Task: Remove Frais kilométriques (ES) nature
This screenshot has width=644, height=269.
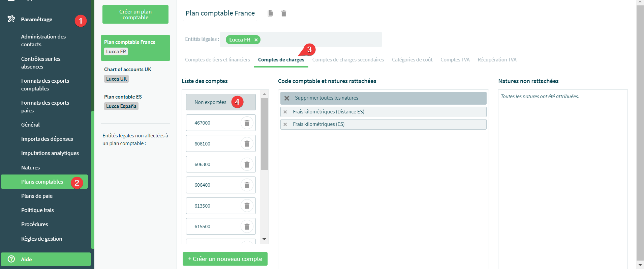Action: point(285,124)
